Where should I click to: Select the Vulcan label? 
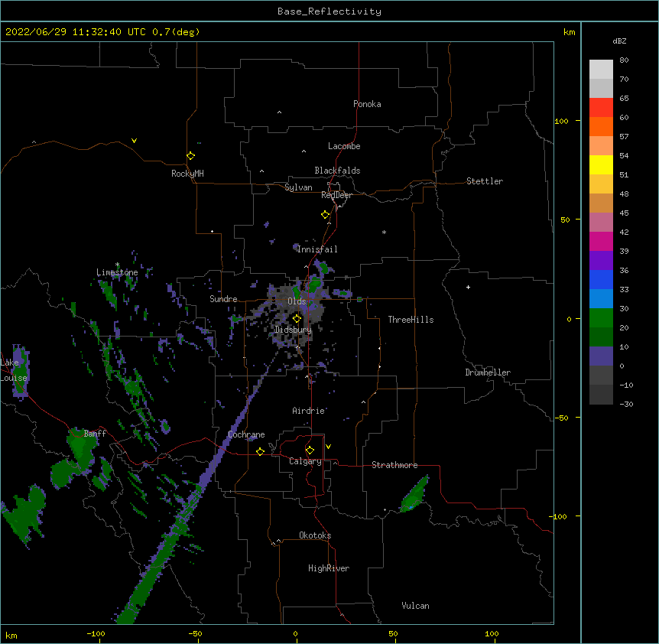click(415, 606)
